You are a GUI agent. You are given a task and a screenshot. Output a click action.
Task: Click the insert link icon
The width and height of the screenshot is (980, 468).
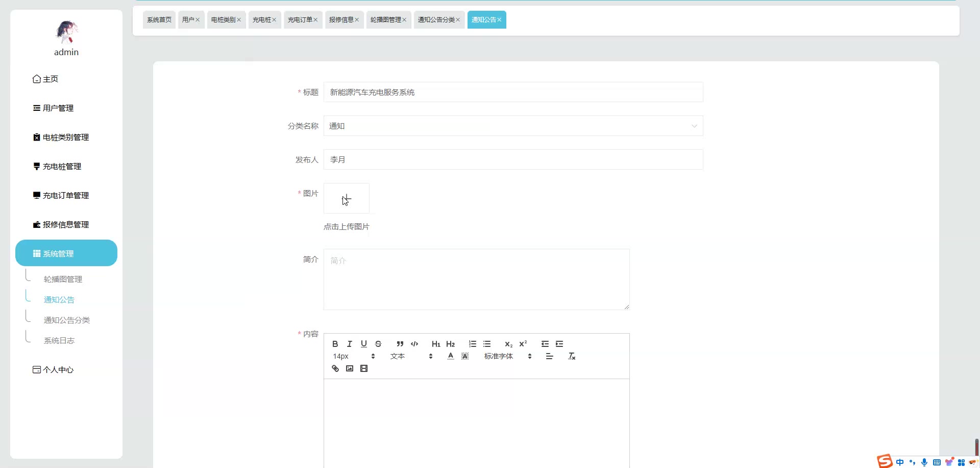[335, 368]
